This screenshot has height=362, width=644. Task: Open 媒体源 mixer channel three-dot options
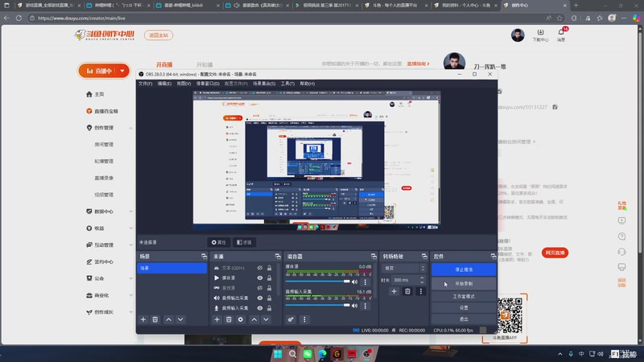(x=365, y=282)
